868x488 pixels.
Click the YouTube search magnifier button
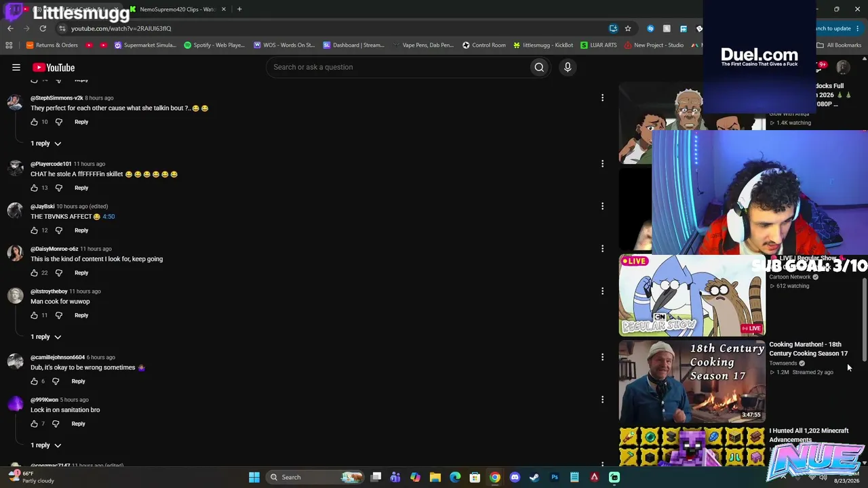(539, 67)
